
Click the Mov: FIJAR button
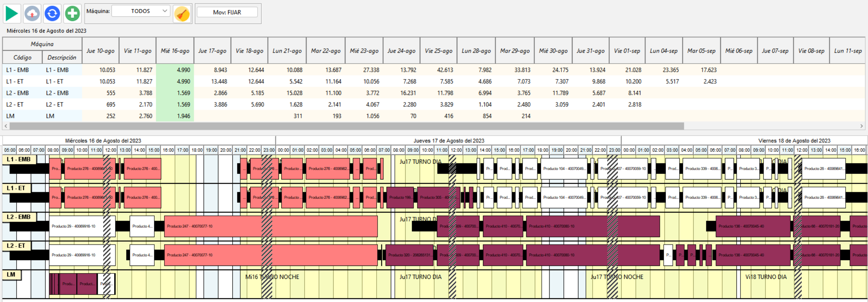(x=227, y=13)
